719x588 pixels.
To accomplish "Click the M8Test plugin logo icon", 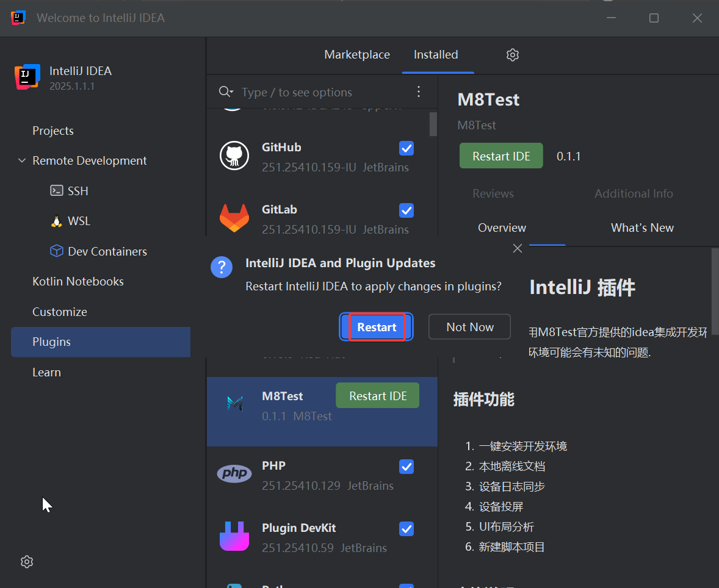I will click(235, 404).
